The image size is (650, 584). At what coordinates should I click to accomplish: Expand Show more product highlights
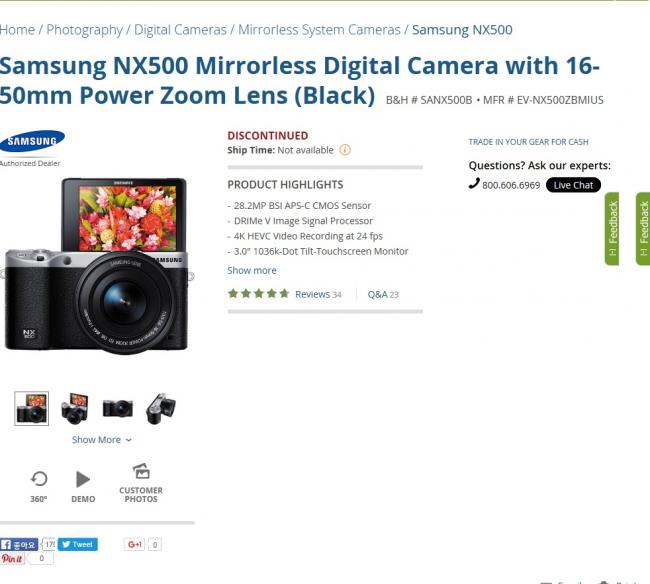click(x=252, y=270)
